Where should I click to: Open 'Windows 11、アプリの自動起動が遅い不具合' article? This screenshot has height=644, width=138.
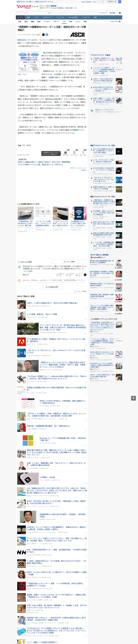(63, 439)
